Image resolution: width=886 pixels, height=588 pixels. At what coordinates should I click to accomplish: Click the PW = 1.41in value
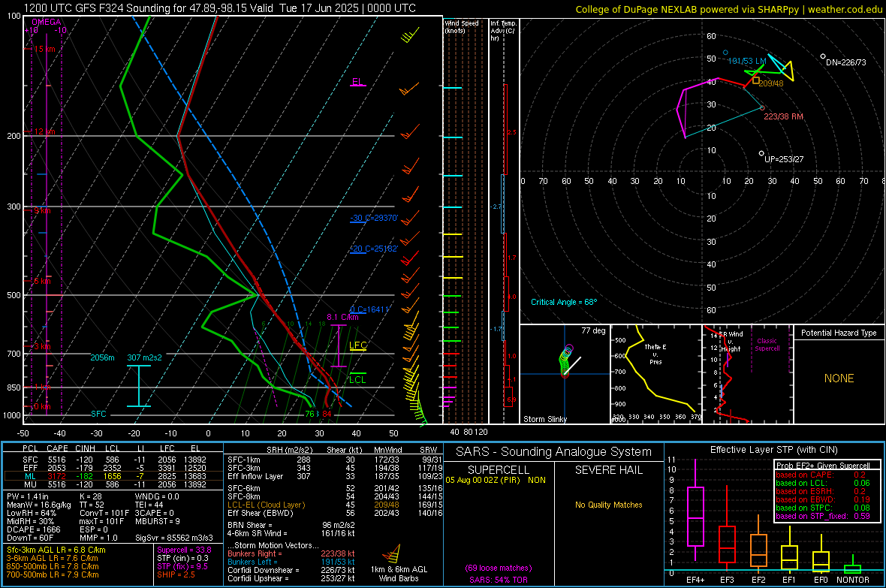point(29,496)
